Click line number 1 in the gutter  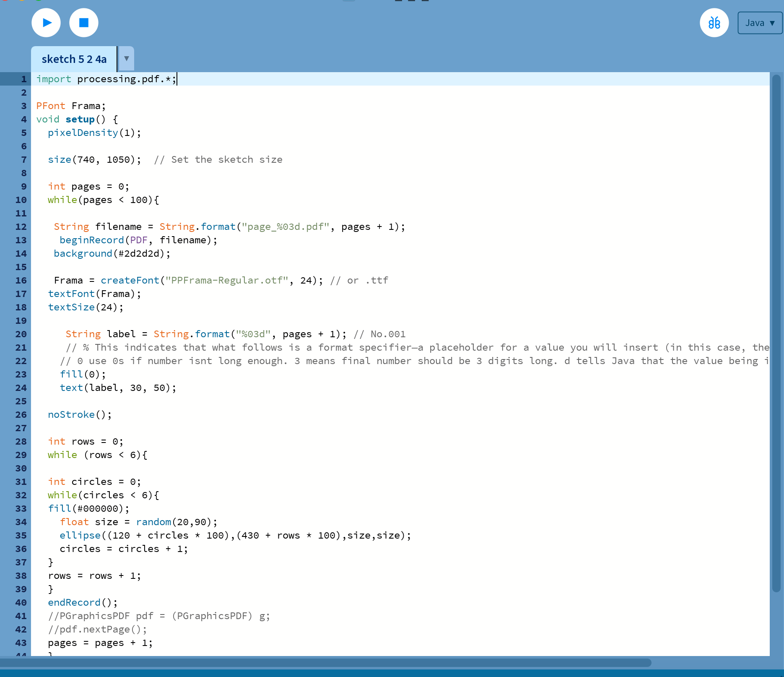23,79
